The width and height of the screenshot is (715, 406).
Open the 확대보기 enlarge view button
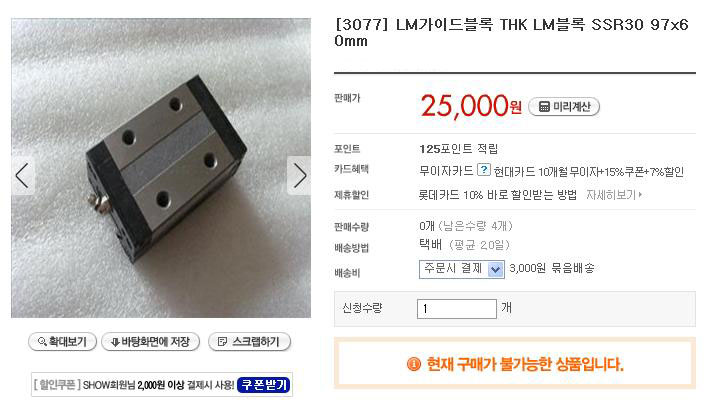point(62,342)
